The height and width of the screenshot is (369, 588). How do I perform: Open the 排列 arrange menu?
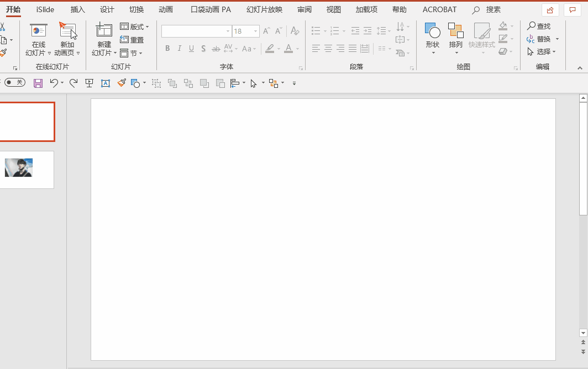[x=455, y=39]
